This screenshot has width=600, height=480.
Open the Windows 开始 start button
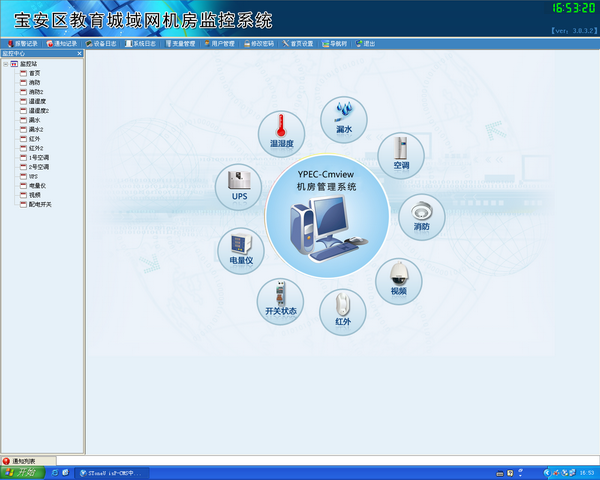point(20,472)
